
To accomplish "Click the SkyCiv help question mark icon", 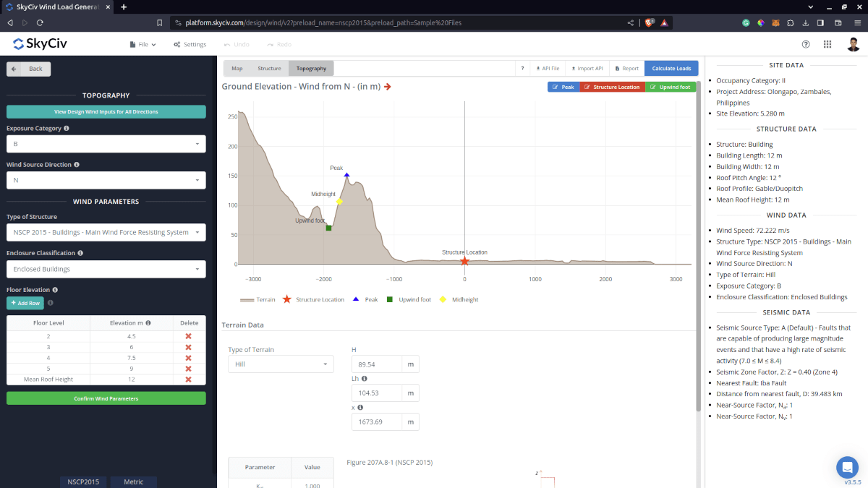I will coord(806,44).
